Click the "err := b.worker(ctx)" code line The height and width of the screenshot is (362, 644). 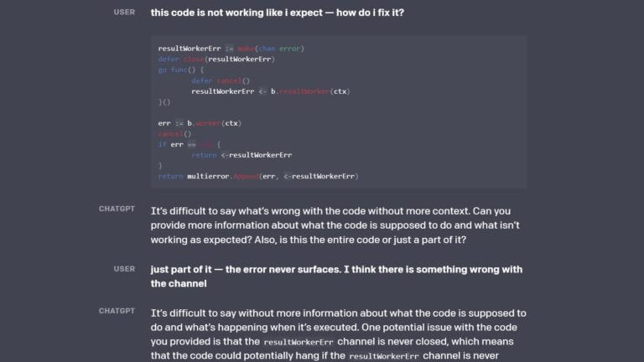200,123
